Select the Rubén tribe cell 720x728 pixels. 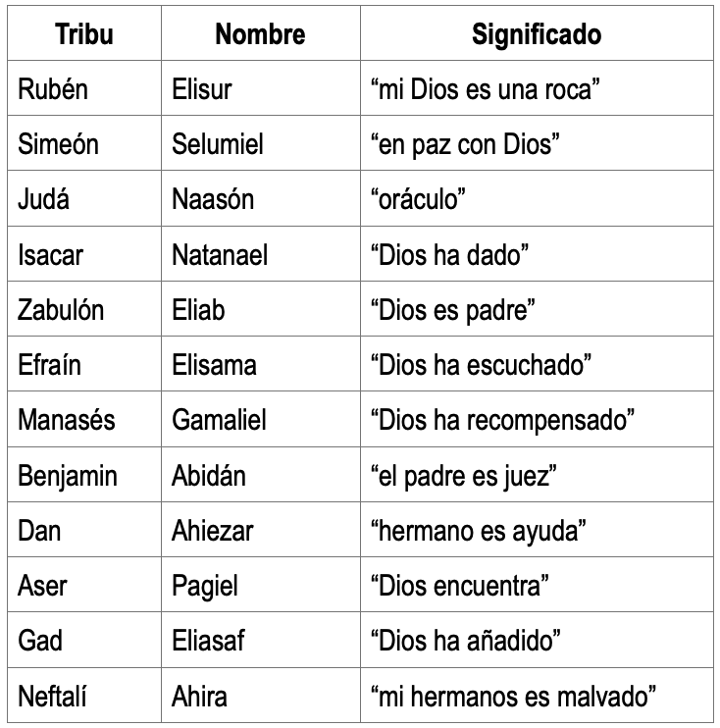click(84, 87)
